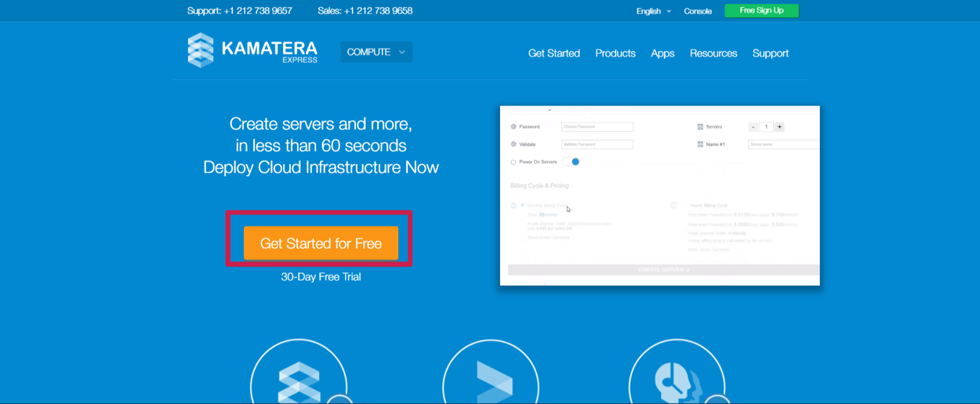
Task: Click the Servers grid icon in preview
Action: 700,126
